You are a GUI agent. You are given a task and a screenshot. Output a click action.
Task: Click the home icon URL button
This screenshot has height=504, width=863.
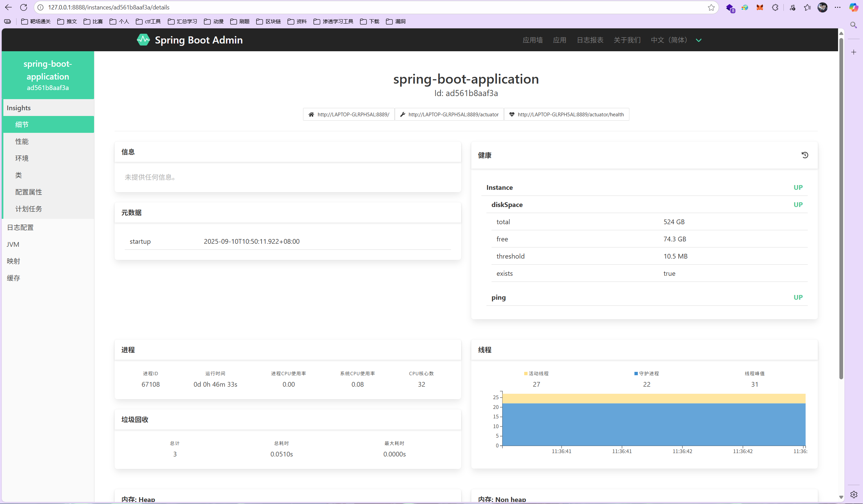(x=349, y=114)
